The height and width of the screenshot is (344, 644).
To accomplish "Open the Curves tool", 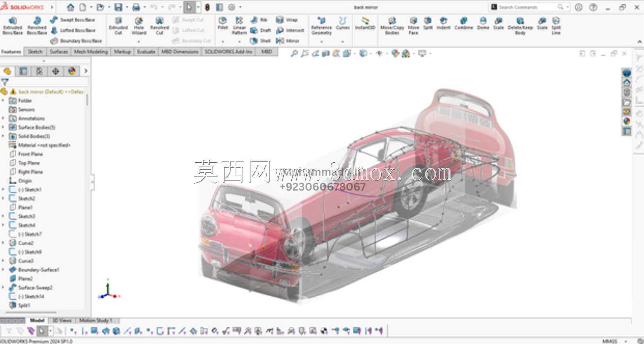I will pos(343,23).
